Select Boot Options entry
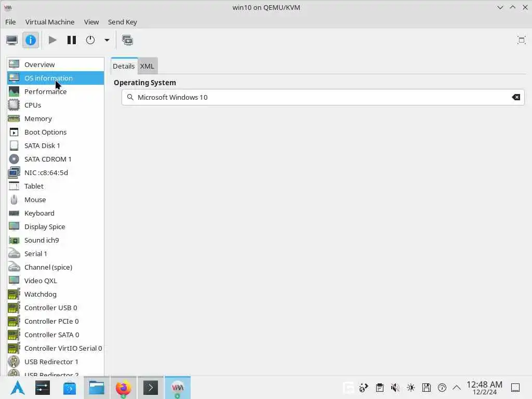Screen dimensions: 532x399 [x=56, y=132]
